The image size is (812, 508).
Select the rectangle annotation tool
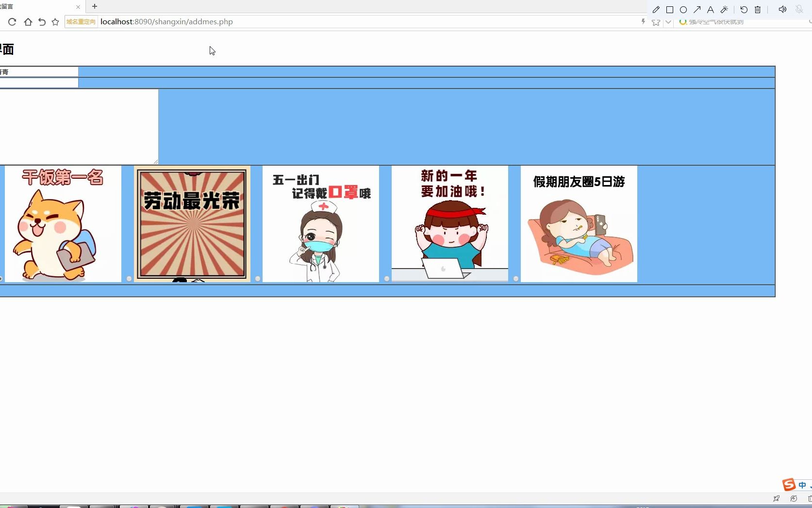(670, 10)
